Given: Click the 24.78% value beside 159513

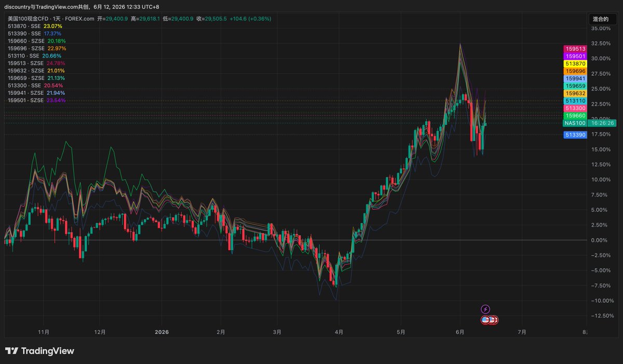Looking at the screenshot, I should click(x=57, y=63).
